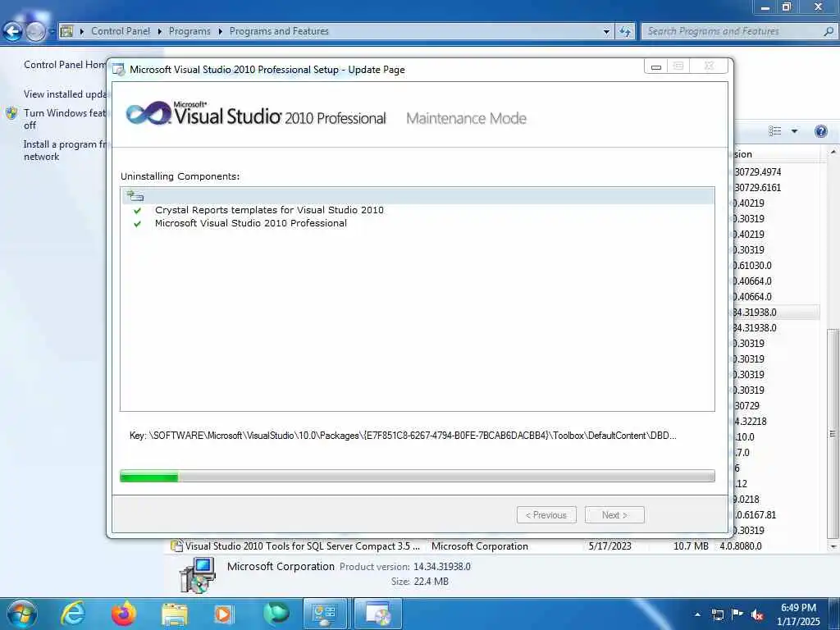The width and height of the screenshot is (840, 630).
Task: Click icon of SQL Server Compact tools row
Action: click(x=176, y=546)
